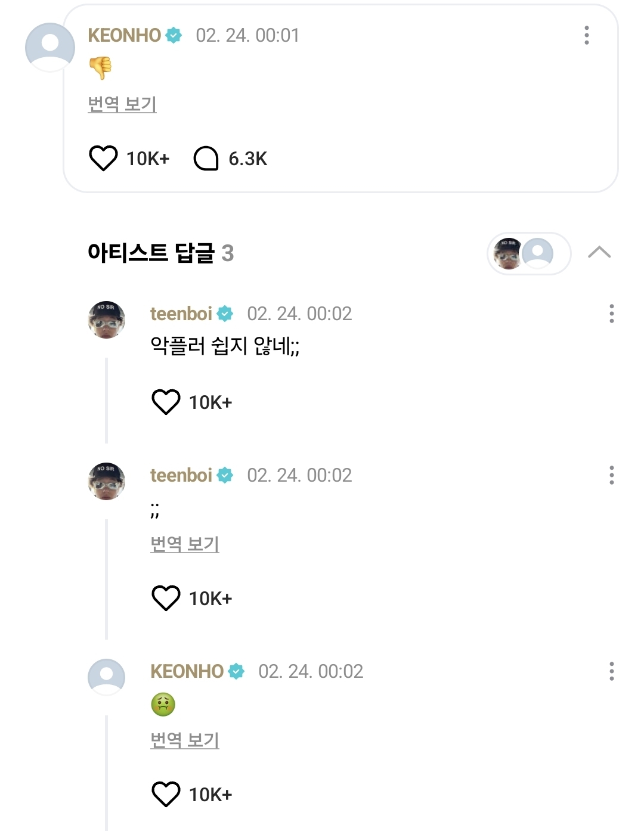View translation of KEONHO's emoji reply
Screen dimensions: 644x831
click(x=185, y=740)
